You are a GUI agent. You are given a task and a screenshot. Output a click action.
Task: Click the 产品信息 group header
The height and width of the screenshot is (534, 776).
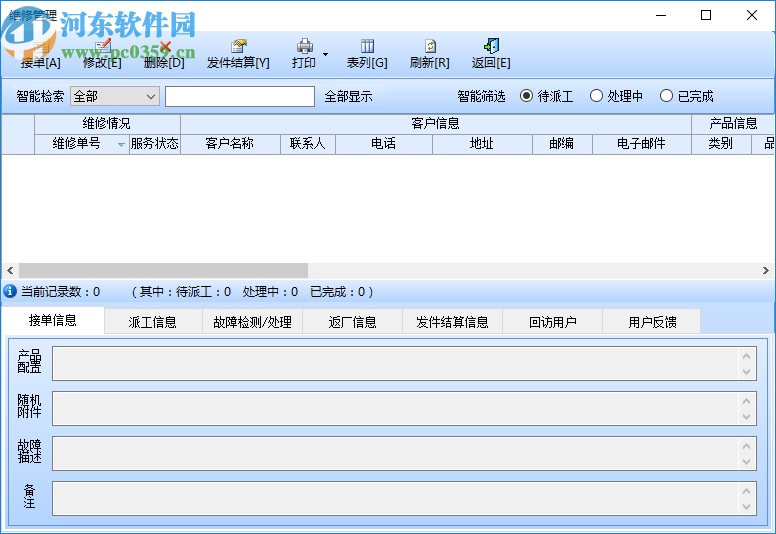733,124
